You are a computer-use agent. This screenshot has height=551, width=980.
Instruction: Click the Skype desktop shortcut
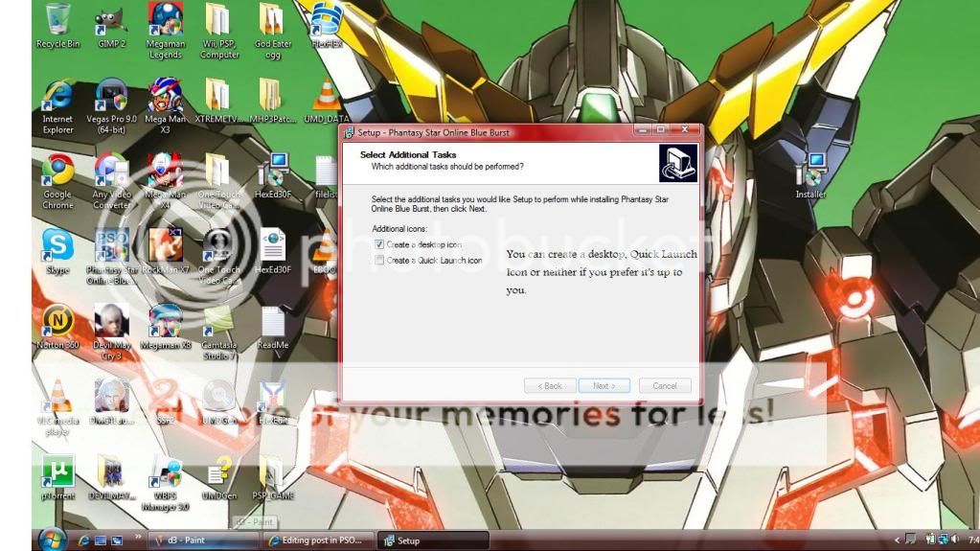click(57, 247)
